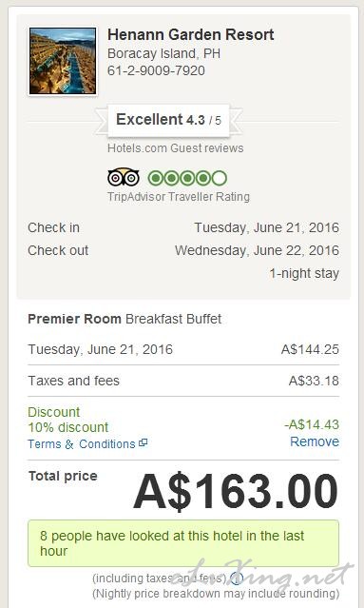The image size is (364, 608).
Task: Click the 1-night stay label
Action: point(304,273)
